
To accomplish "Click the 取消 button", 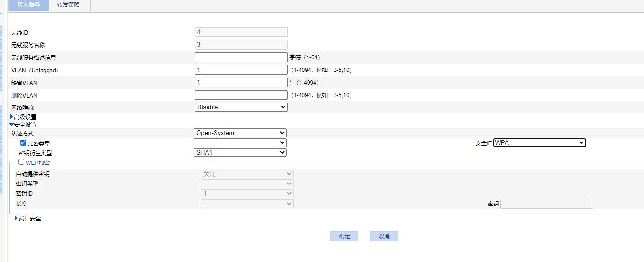I will click(x=384, y=236).
